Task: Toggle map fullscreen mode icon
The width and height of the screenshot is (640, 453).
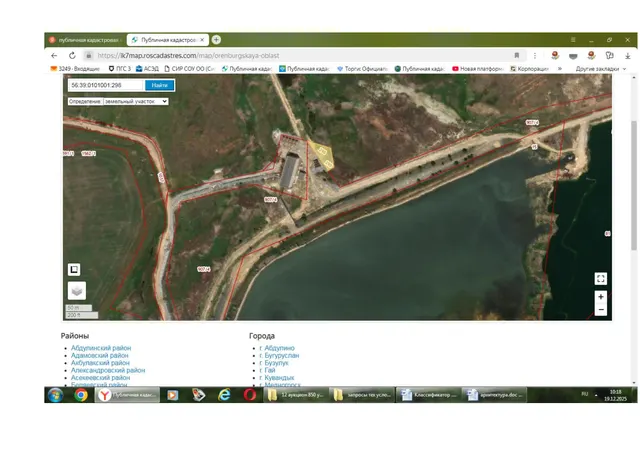Action: [x=600, y=279]
